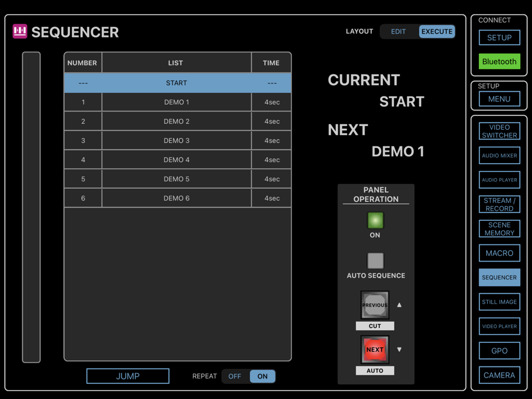
Task: Click the TIME column header
Action: [x=271, y=63]
